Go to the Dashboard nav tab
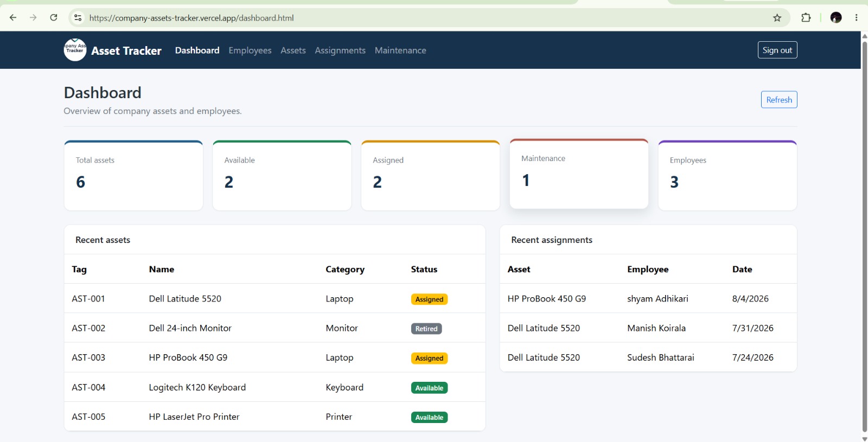 pos(197,50)
